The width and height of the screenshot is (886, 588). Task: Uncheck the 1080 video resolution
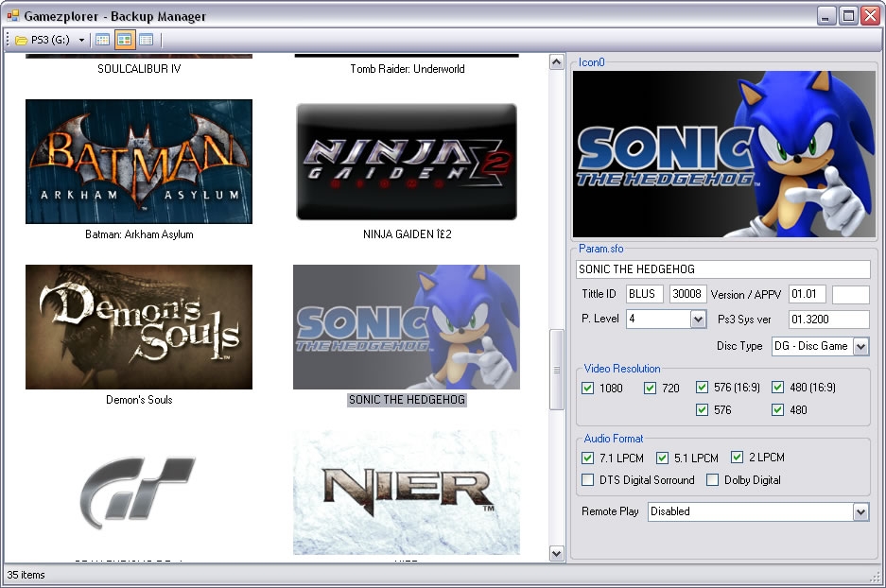[587, 388]
